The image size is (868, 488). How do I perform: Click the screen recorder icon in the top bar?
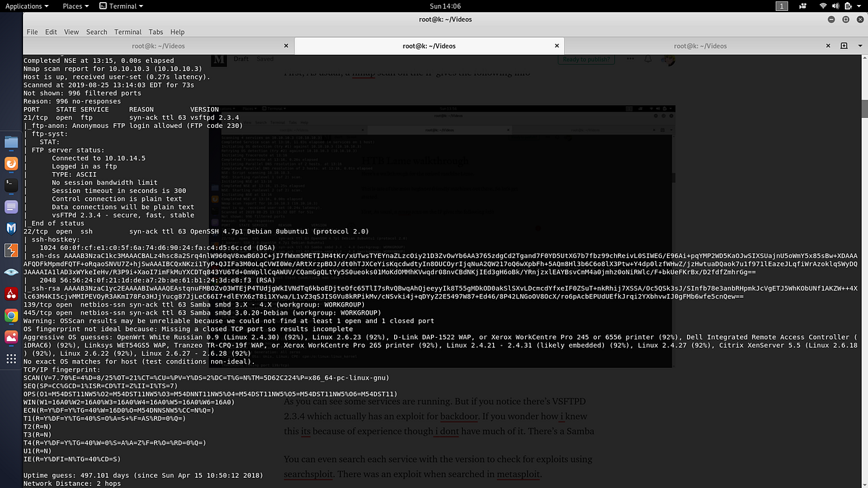click(x=802, y=7)
